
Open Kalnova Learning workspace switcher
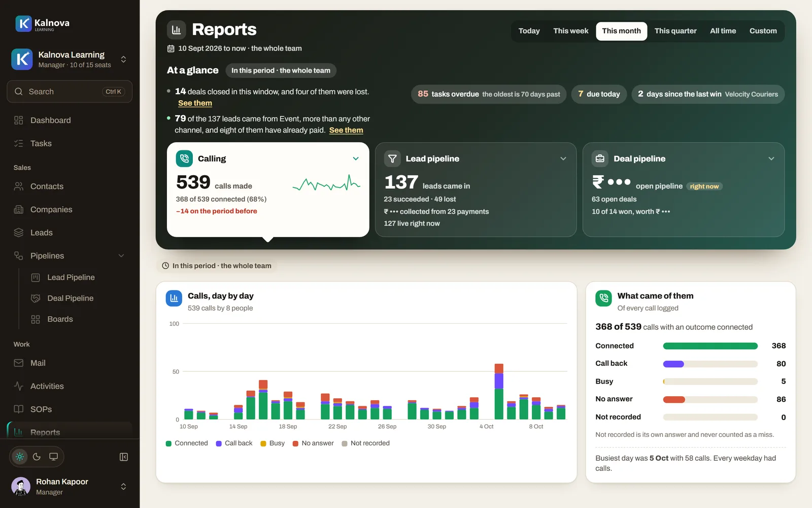pos(70,59)
